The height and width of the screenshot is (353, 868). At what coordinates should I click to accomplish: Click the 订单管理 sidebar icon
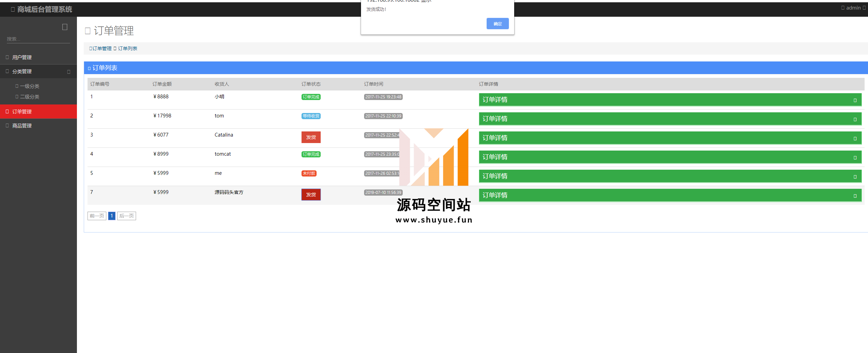pos(7,112)
